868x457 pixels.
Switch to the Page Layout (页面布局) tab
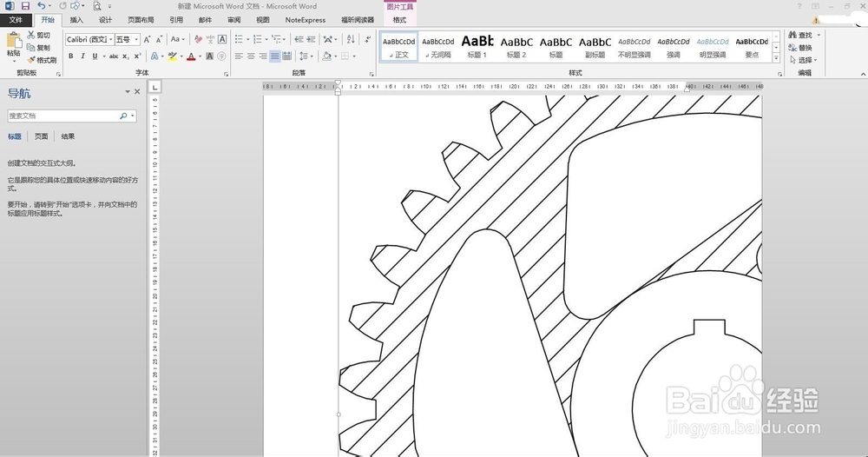[141, 20]
